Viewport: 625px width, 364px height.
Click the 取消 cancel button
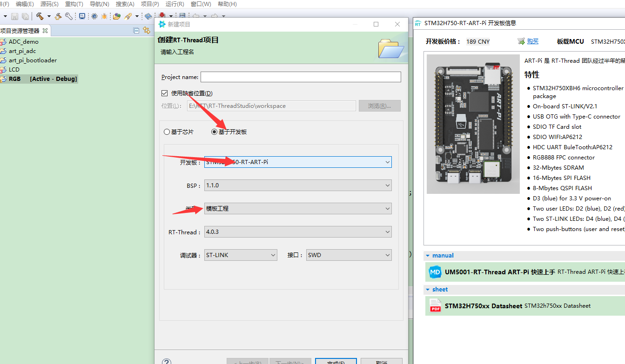382,361
